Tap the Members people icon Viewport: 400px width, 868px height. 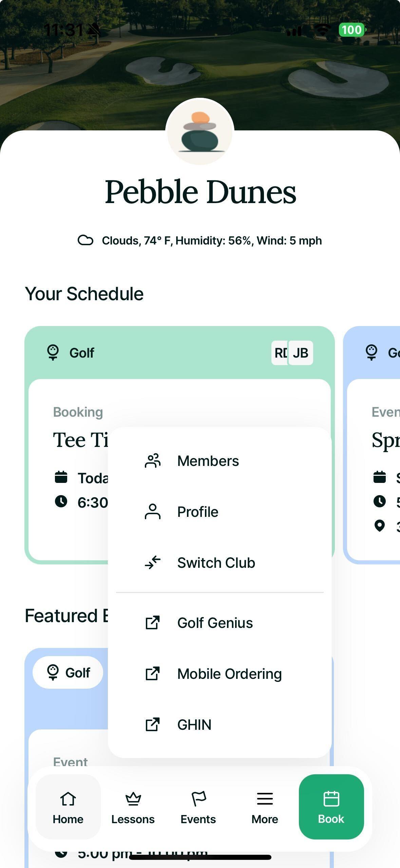(153, 461)
